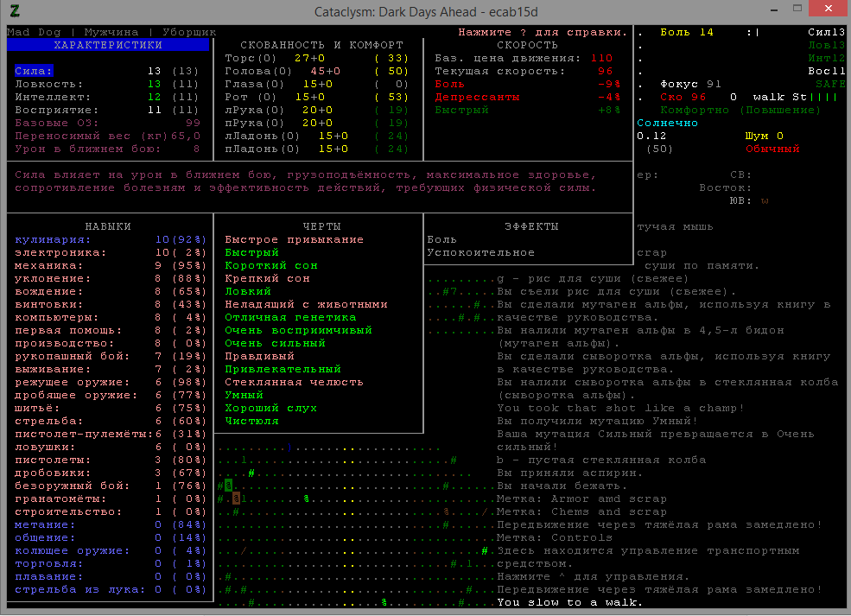The image size is (851, 616).
Task: Click the пистолет-пулемёты skill row
Action: pos(111,435)
